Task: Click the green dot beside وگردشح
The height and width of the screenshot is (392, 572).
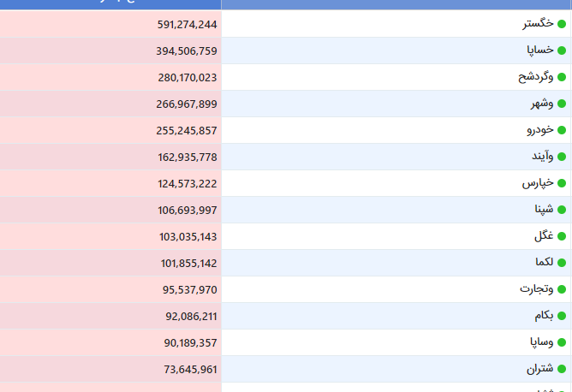Action: (x=562, y=77)
